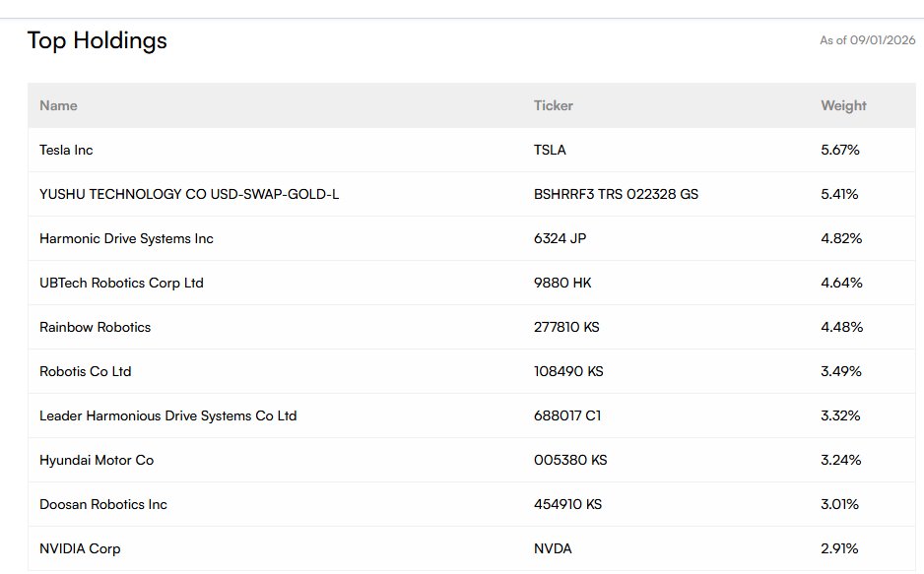Click the 3.32% weight value
924x574 pixels.
[x=841, y=415]
